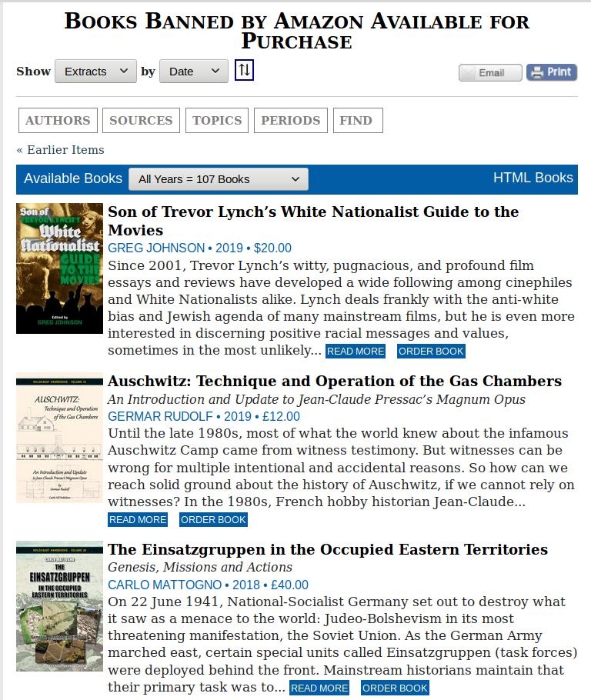
Task: Open title The Einsatzgruppen in the Occupied Eastern Territories
Action: tap(328, 549)
